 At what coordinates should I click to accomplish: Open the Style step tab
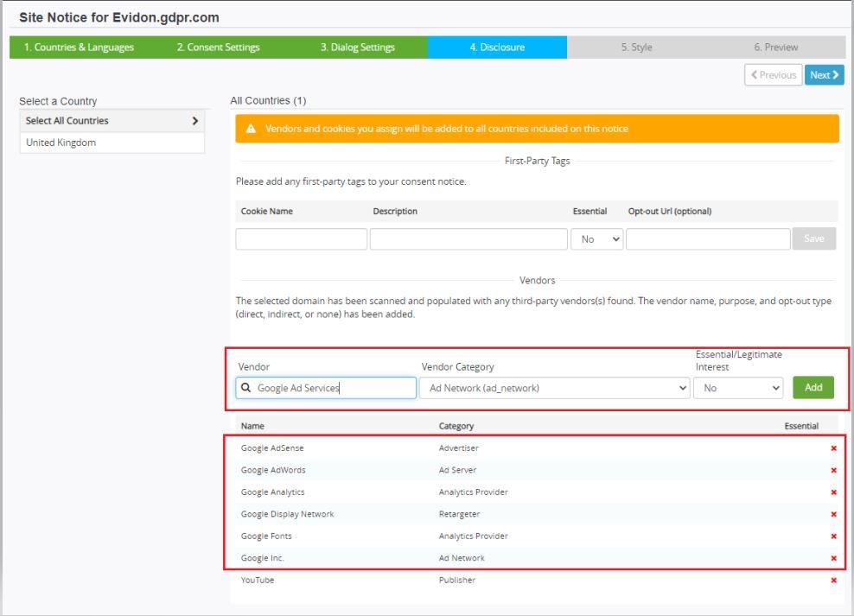637,48
